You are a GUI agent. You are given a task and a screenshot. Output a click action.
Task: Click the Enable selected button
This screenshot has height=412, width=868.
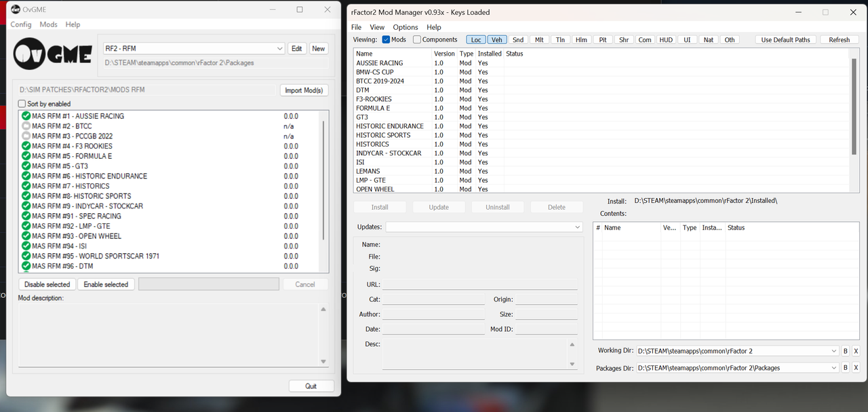point(106,284)
